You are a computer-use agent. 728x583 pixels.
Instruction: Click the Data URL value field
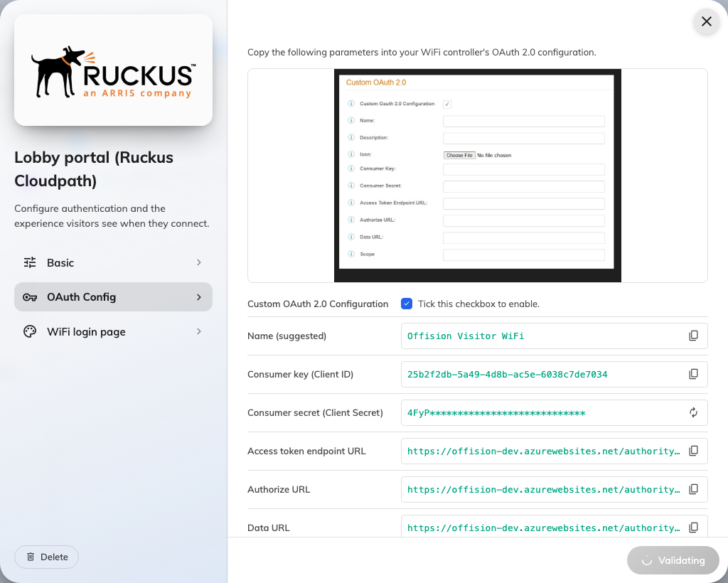(x=554, y=526)
